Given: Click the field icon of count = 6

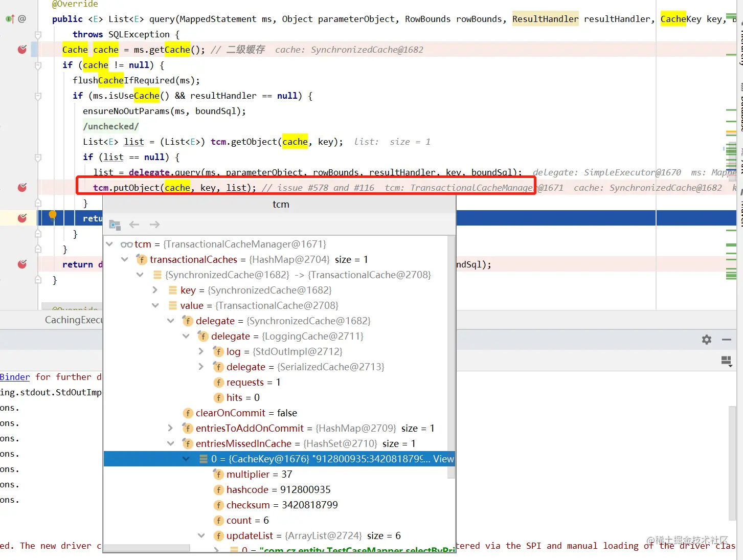Looking at the screenshot, I should click(x=218, y=521).
